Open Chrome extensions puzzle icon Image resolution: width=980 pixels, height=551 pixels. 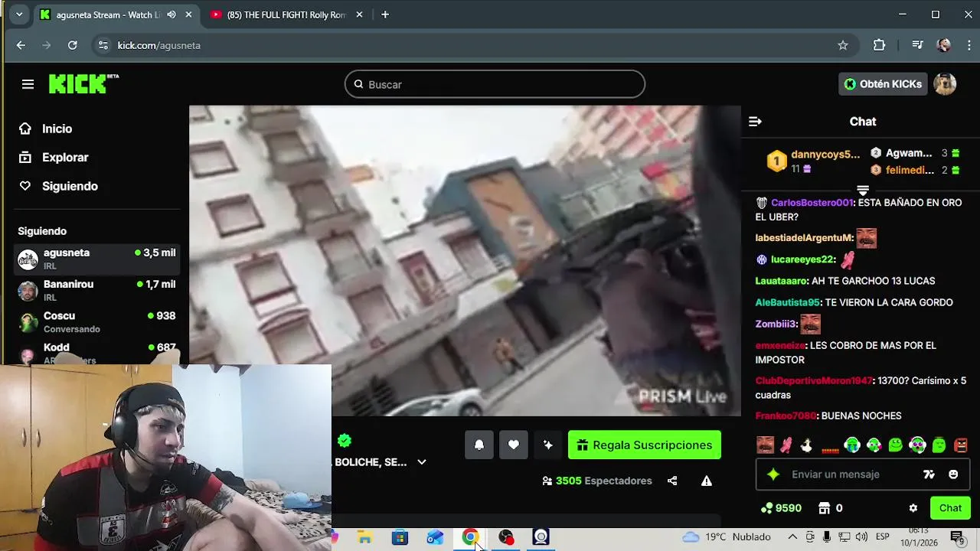tap(879, 45)
